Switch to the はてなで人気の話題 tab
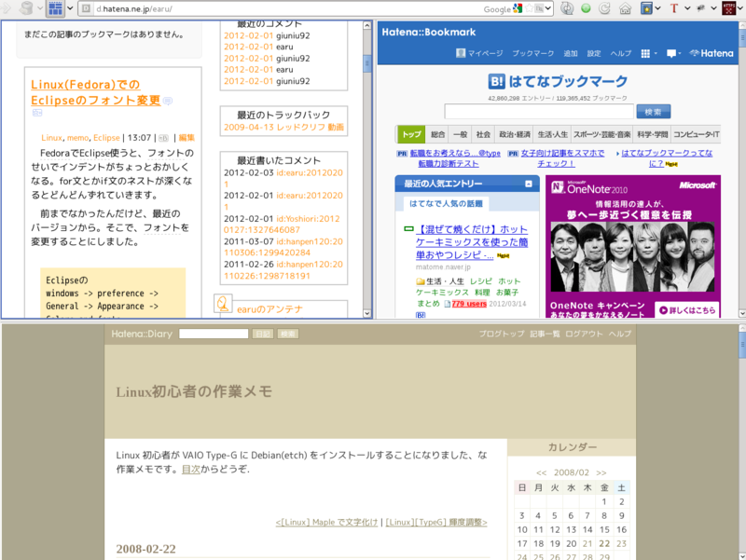The width and height of the screenshot is (746, 560). click(446, 203)
